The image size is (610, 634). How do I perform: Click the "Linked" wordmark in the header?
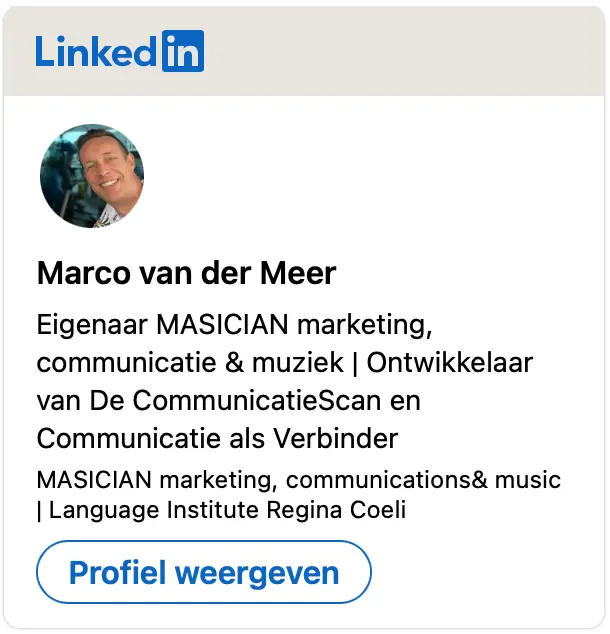tap(96, 51)
